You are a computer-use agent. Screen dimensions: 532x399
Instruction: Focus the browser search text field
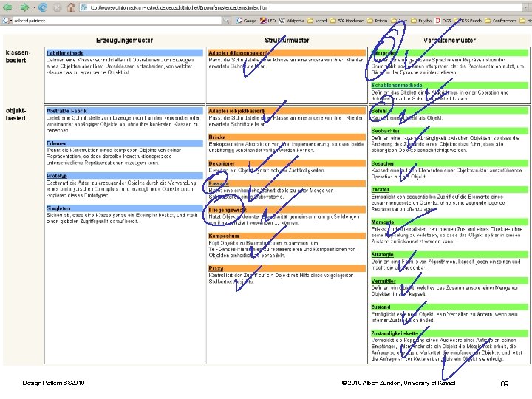coord(117,21)
